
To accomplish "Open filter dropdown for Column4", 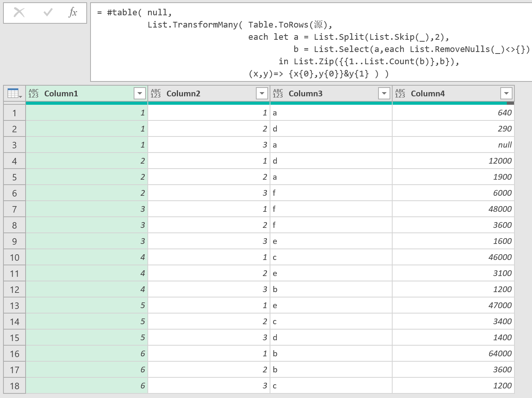I will pos(506,93).
